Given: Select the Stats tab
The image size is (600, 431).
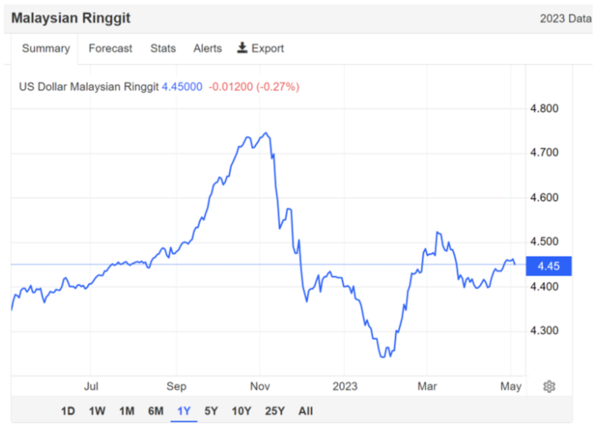Looking at the screenshot, I should (163, 48).
